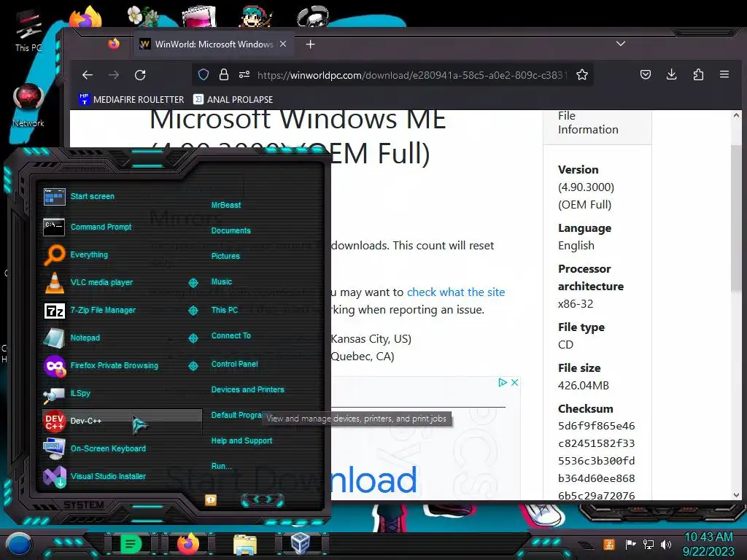Click the winworldpc.com address bar URL
Screen dimensions: 747x560
tap(412, 75)
